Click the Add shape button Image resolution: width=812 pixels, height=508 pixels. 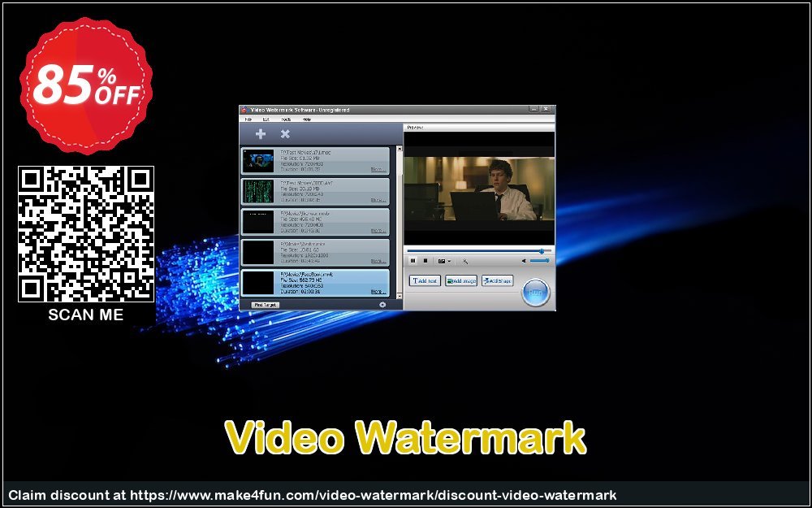point(497,281)
